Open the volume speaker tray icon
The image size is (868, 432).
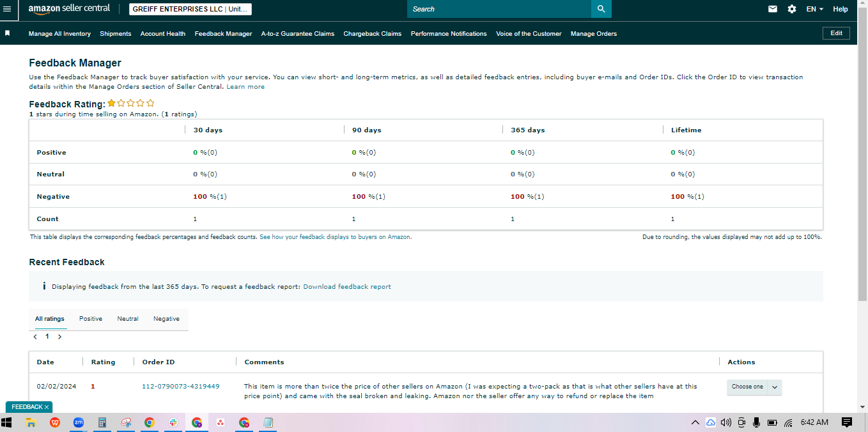point(725,422)
